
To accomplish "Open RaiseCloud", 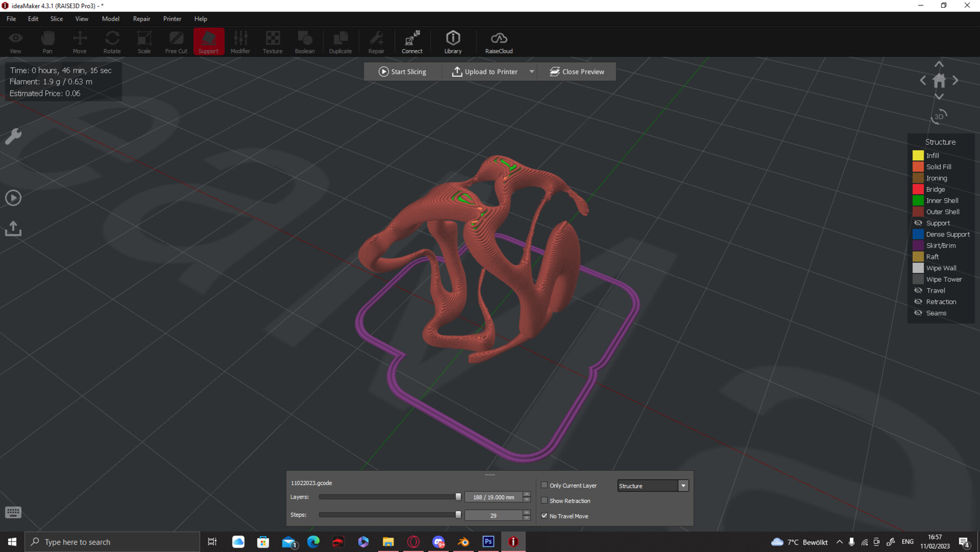I will pyautogui.click(x=498, y=41).
